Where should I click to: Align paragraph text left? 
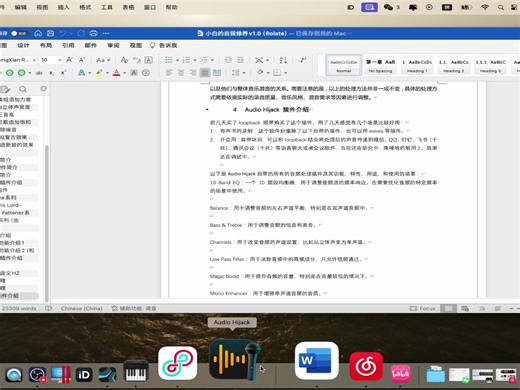click(x=169, y=73)
